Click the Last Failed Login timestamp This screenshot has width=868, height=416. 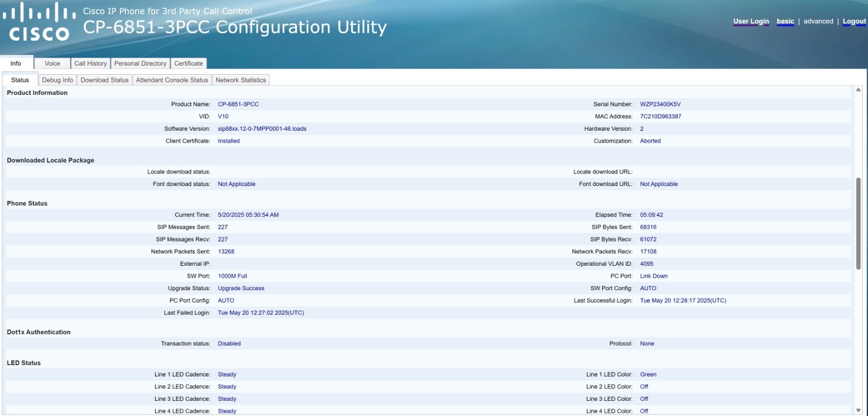261,313
